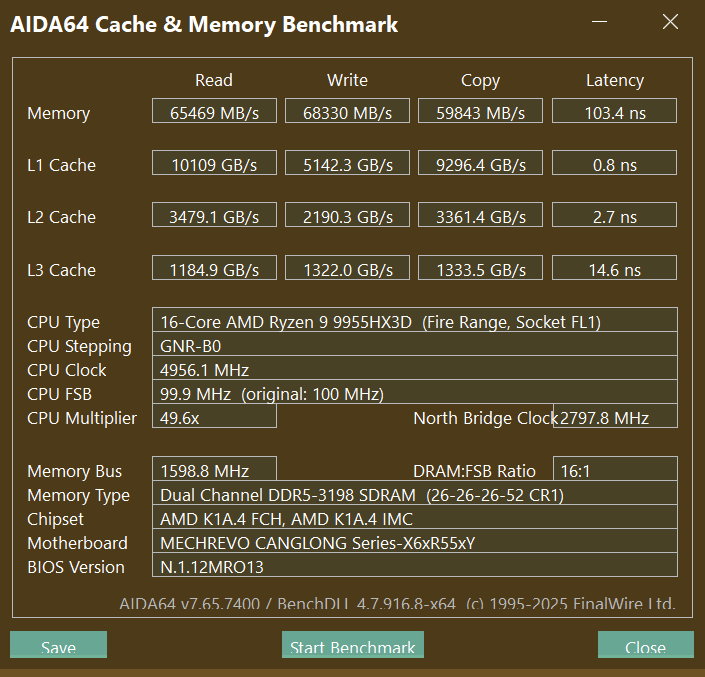Click the CPU FSB label
The width and height of the screenshot is (705, 677).
(59, 394)
